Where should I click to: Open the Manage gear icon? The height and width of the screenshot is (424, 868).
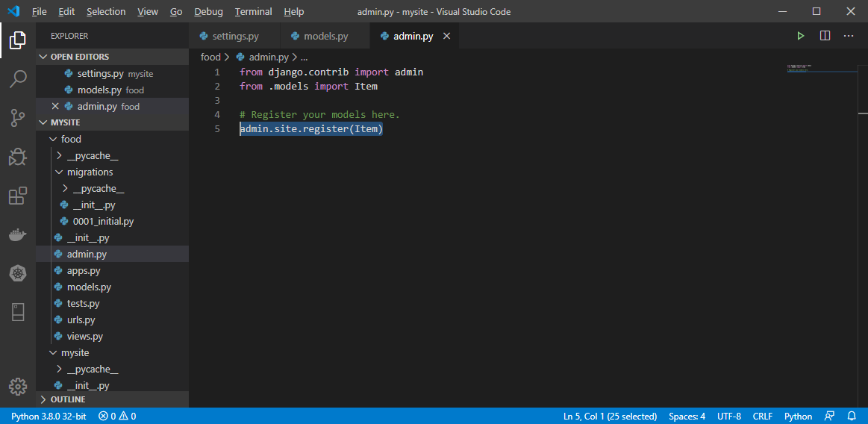(18, 387)
